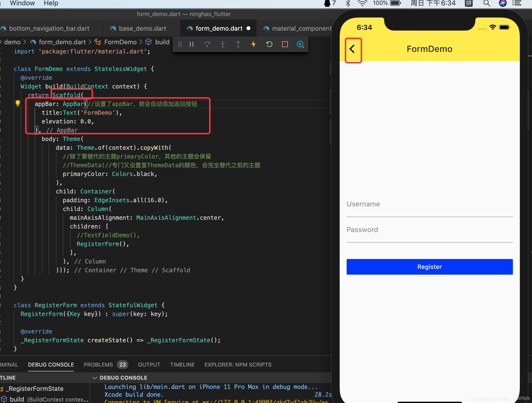Open Notification Center list icon
The width and height of the screenshot is (532, 403).
[x=517, y=3]
